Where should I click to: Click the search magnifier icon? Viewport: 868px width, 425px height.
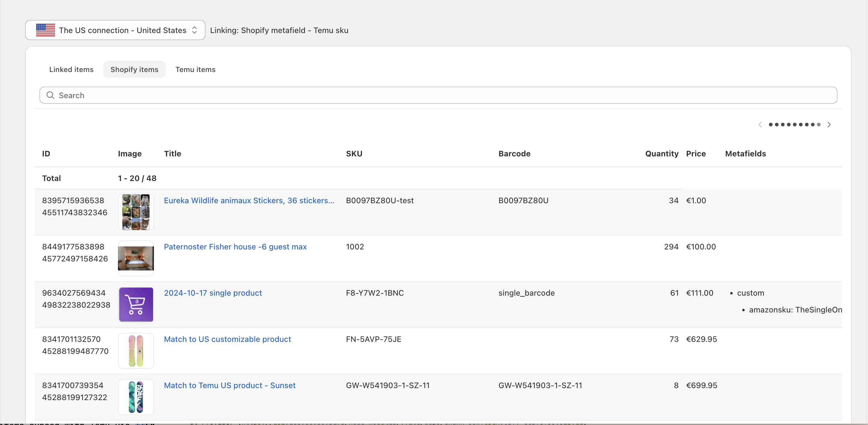click(50, 95)
